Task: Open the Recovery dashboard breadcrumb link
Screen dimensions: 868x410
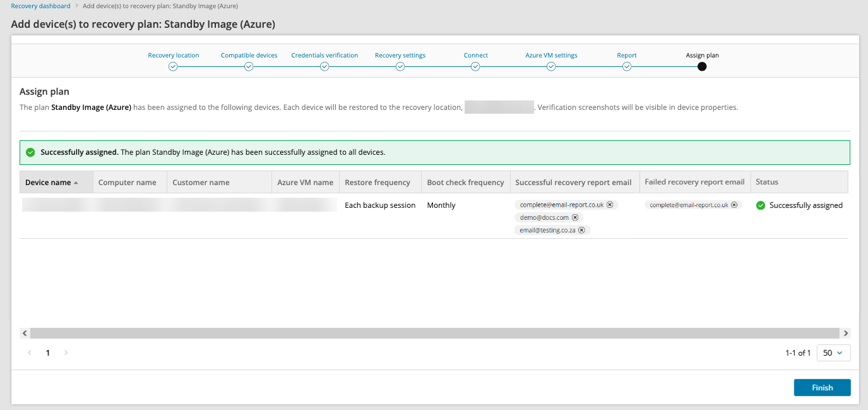Action: click(40, 6)
